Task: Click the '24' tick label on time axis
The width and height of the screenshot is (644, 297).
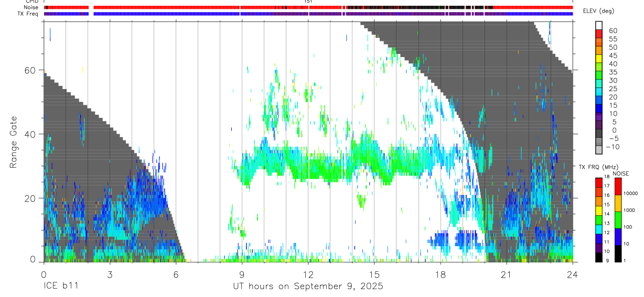Action: coord(573,274)
